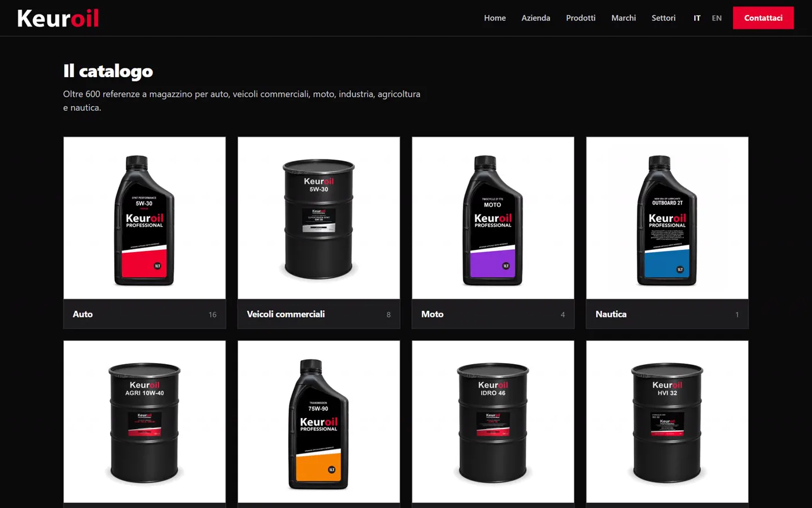
Task: Open the Moto category link
Action: pos(432,314)
